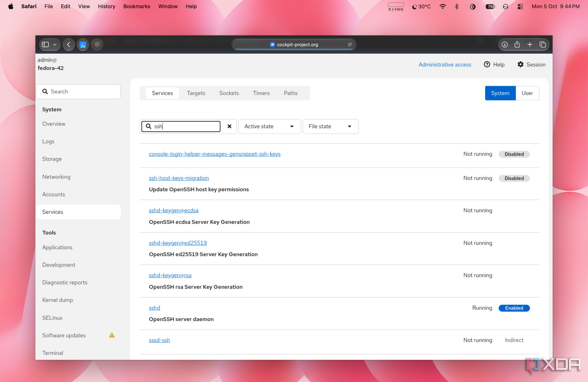Image resolution: width=588 pixels, height=382 pixels.
Task: Open the compass icon in Safari toolbar
Action: pyautogui.click(x=97, y=44)
